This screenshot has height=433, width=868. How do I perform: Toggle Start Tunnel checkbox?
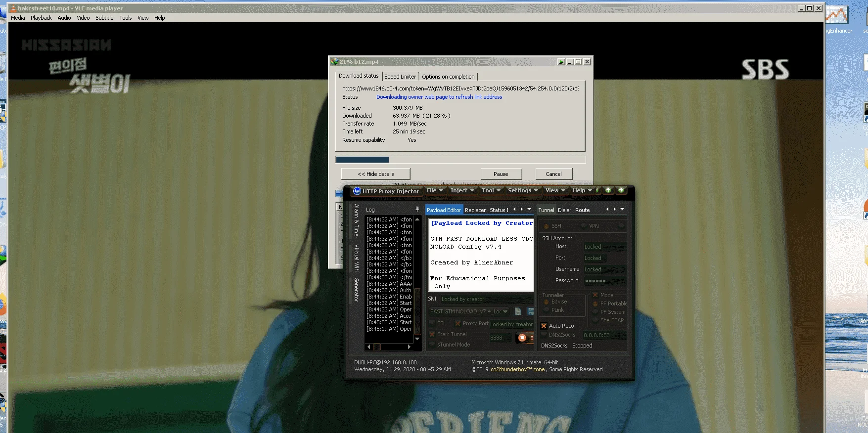click(x=432, y=334)
